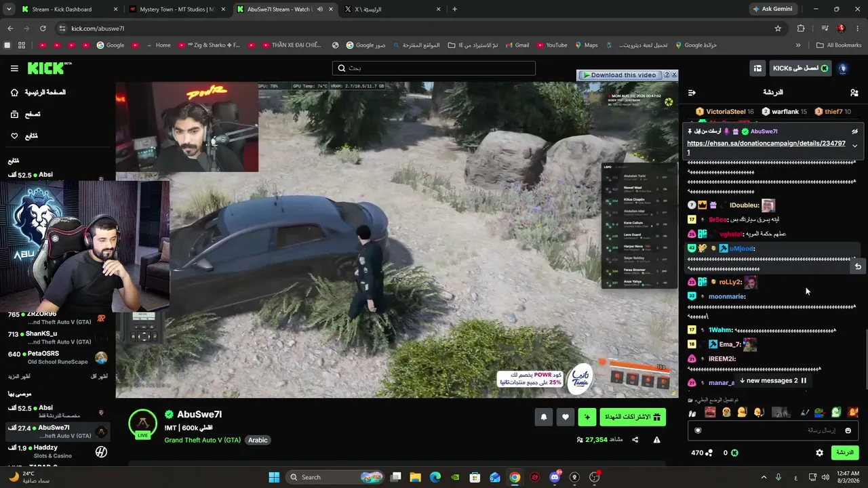
Task: Open the Kick shop box icon
Action: [x=757, y=68]
